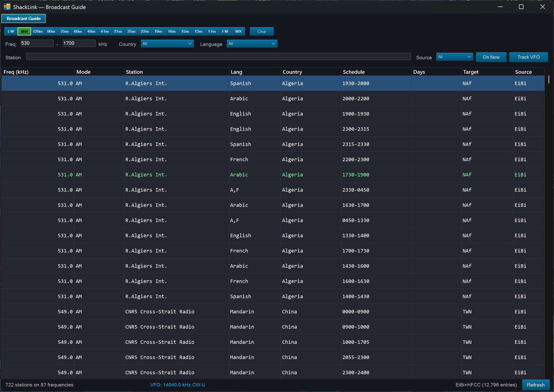The height and width of the screenshot is (392, 554).
Task: Select the 31m band button
Action: [118, 31]
